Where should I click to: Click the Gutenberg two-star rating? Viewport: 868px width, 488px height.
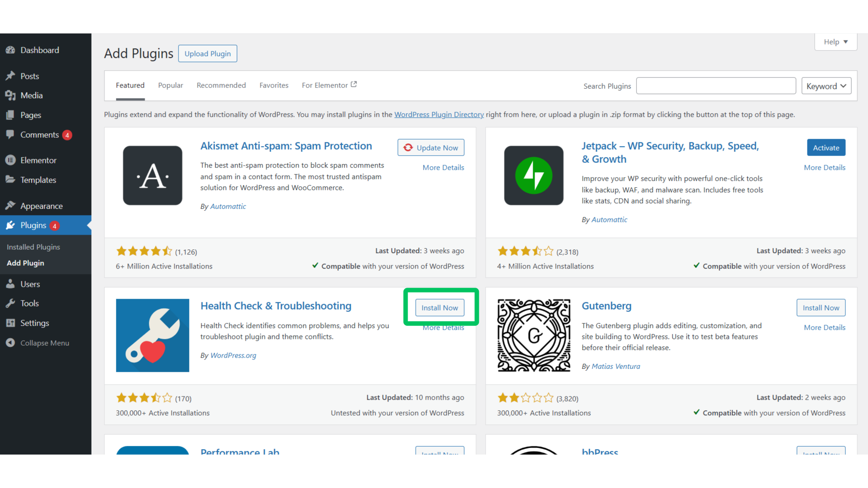click(525, 398)
